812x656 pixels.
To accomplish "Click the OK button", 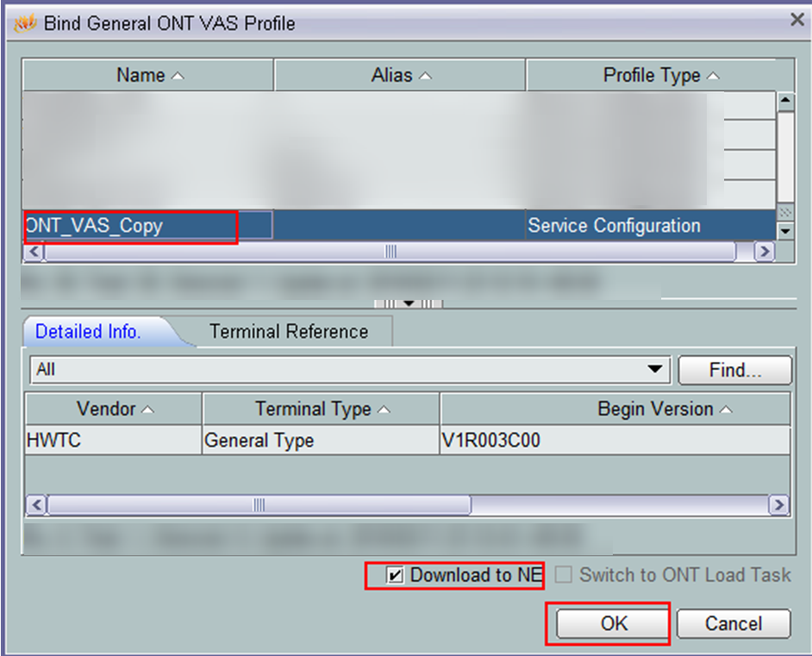I will [x=614, y=623].
